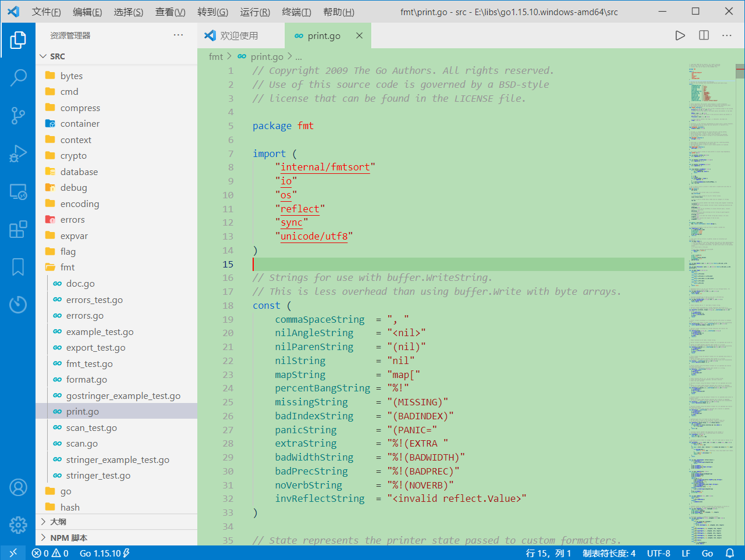Open stringer_test.go file
Image resolution: width=745 pixels, height=560 pixels.
click(x=116, y=476)
